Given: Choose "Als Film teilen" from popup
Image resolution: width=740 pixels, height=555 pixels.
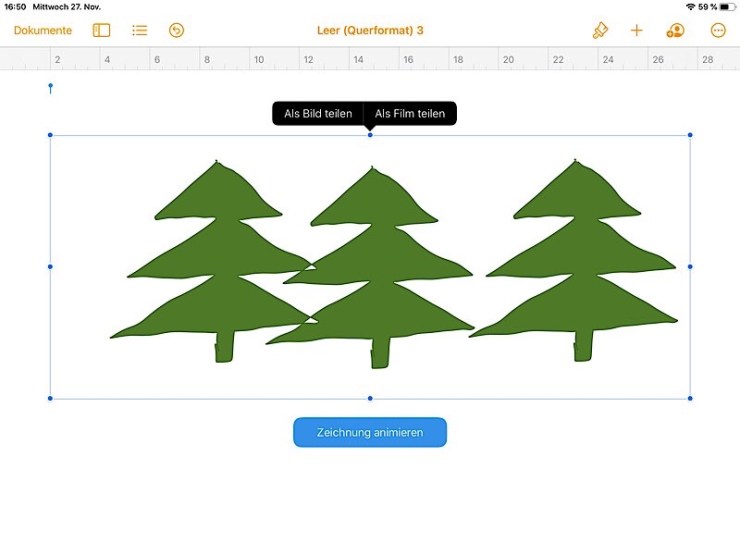Looking at the screenshot, I should click(410, 114).
